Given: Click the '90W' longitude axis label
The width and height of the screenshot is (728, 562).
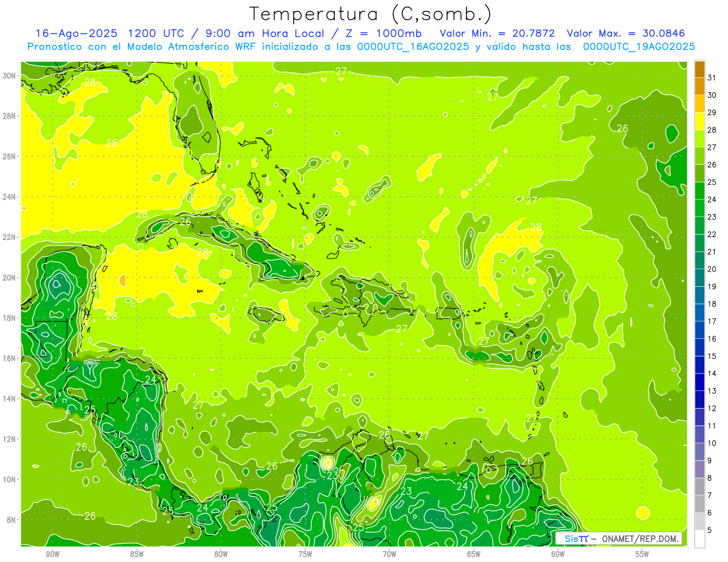Looking at the screenshot, I should [x=52, y=554].
